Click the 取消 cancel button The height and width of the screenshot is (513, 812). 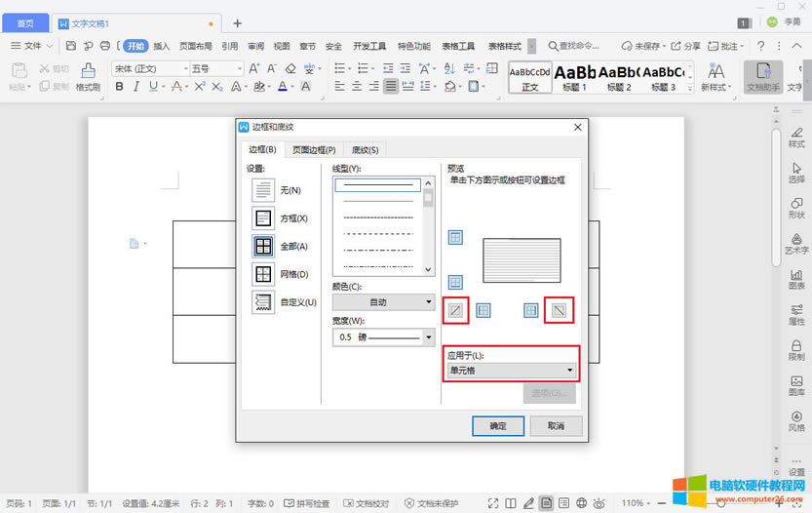tap(556, 426)
